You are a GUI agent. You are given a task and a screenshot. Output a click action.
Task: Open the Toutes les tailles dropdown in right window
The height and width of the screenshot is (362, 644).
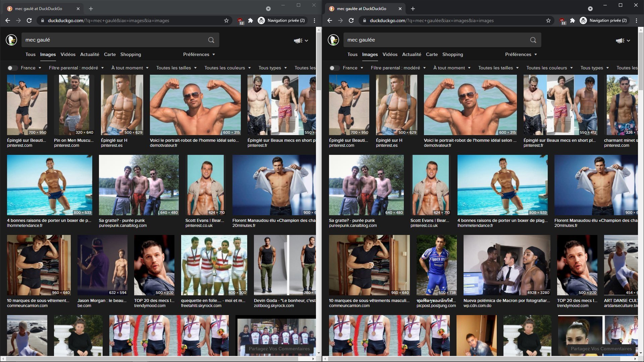498,68
